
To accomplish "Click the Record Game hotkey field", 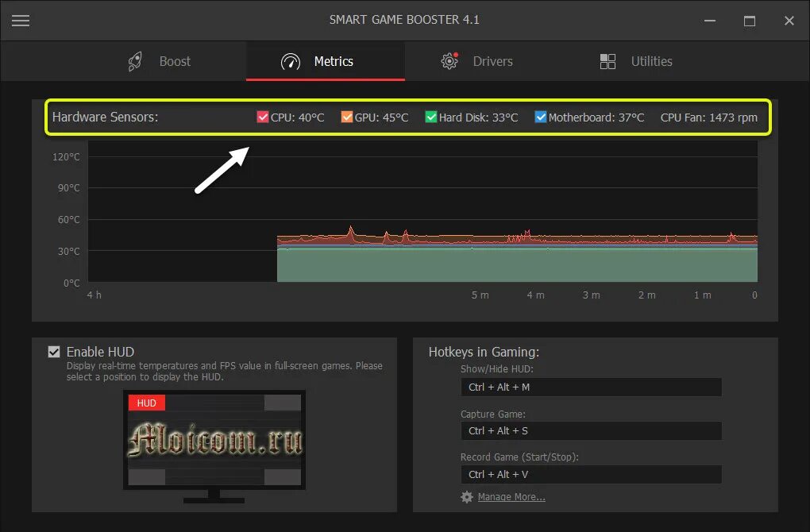I will (591, 475).
